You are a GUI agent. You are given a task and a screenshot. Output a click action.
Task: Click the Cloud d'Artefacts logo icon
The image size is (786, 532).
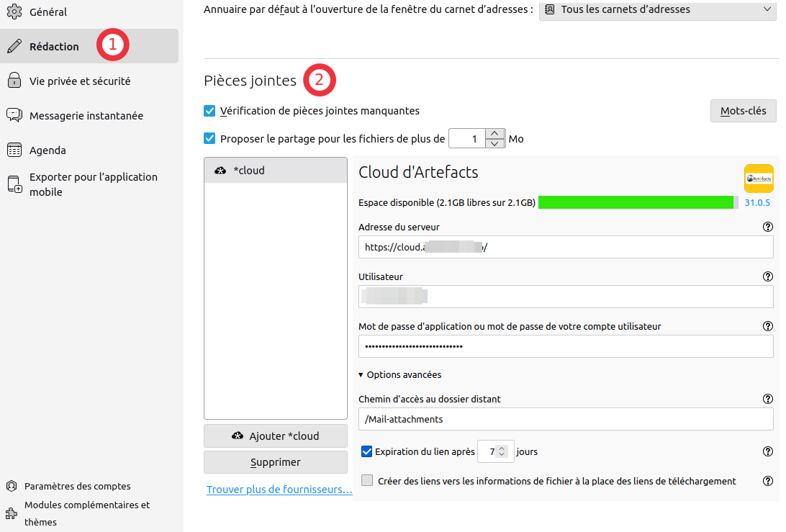click(759, 178)
